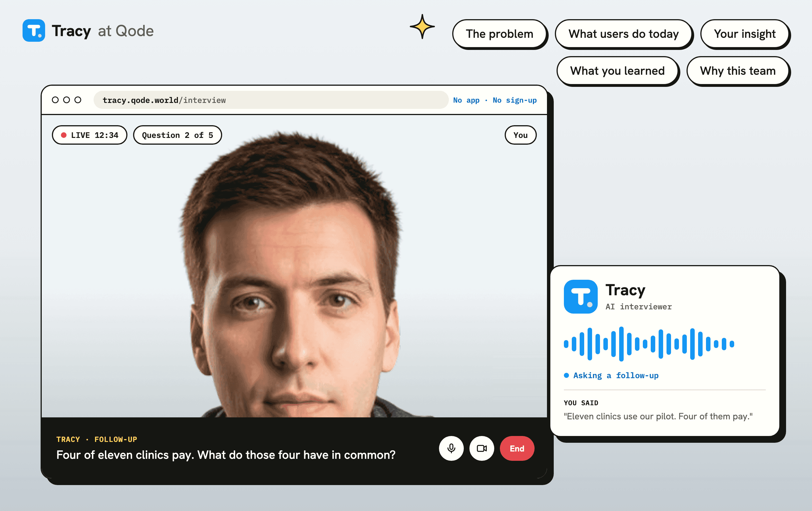The image size is (812, 511).
Task: Click the Tracy logo icon in the header
Action: click(x=34, y=30)
